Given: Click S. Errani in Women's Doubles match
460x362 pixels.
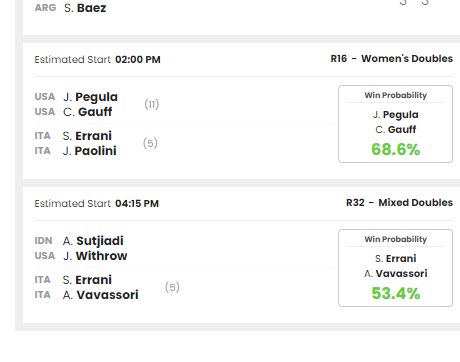Looking at the screenshot, I should click(x=87, y=136).
